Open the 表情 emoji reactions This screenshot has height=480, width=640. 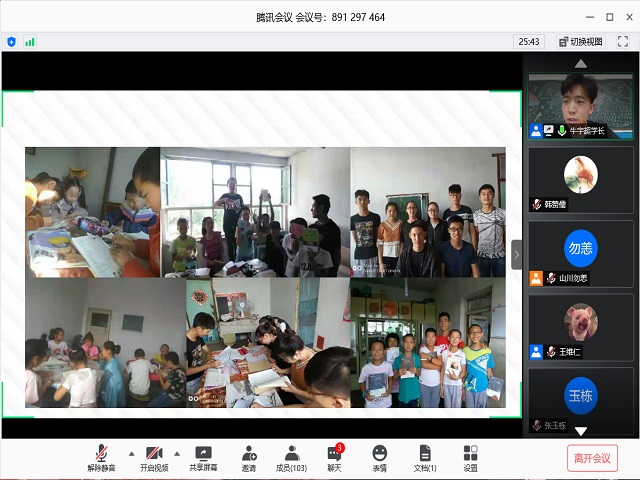(380, 458)
